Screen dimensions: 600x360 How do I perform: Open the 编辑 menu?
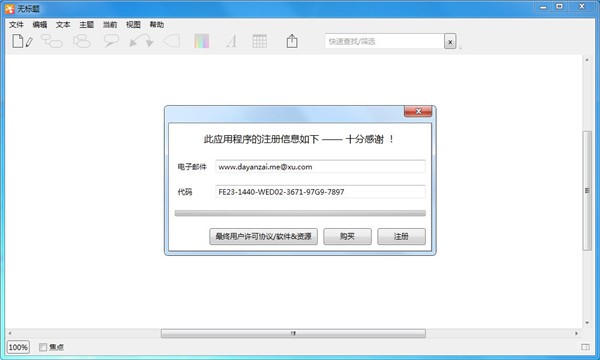coord(40,24)
